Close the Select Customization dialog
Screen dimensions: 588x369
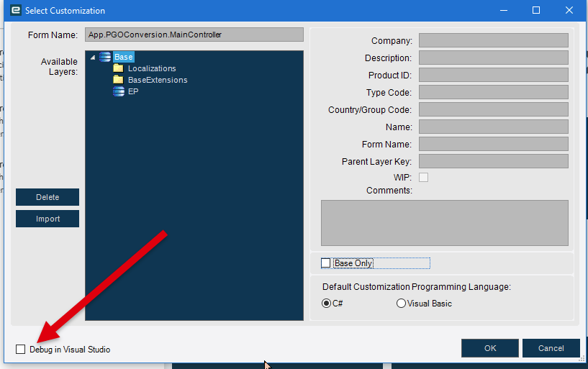tap(569, 11)
